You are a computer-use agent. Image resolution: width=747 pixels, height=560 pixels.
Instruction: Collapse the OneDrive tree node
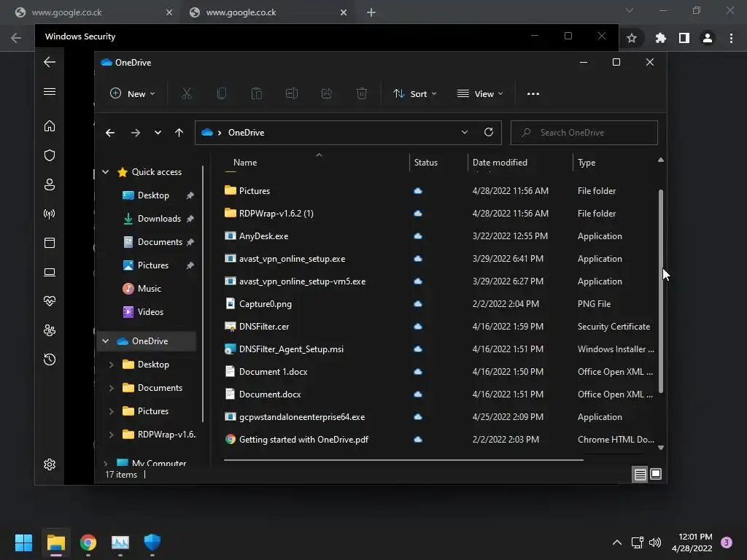[x=106, y=341]
